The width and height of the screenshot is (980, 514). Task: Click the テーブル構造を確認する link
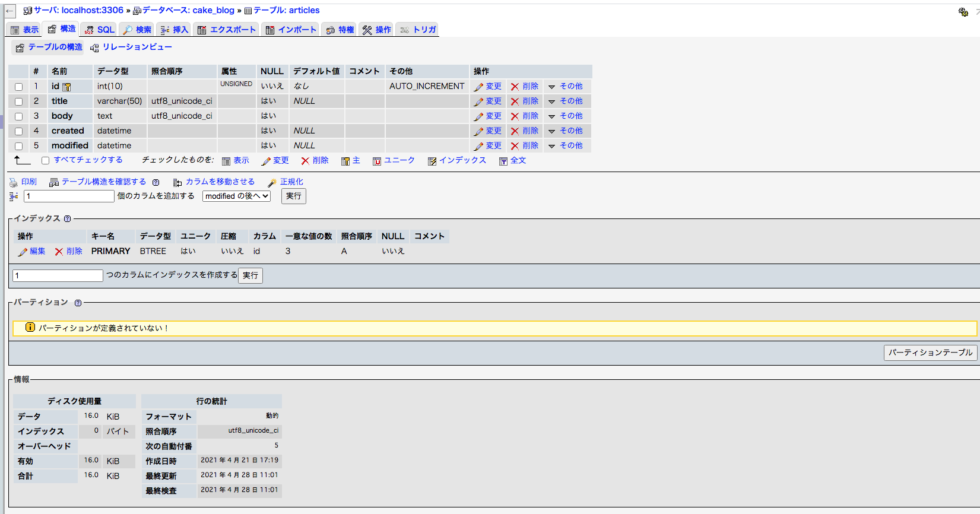coord(104,182)
